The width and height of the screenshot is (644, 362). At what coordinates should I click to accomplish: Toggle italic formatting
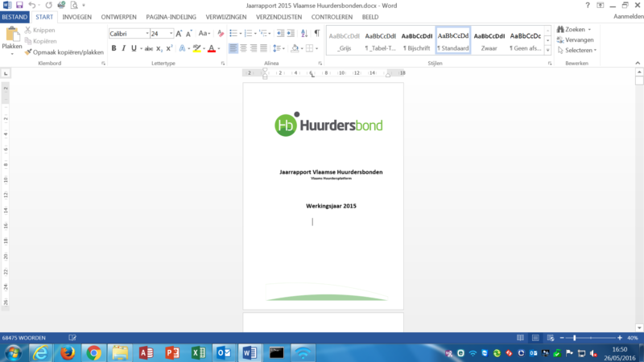[124, 48]
